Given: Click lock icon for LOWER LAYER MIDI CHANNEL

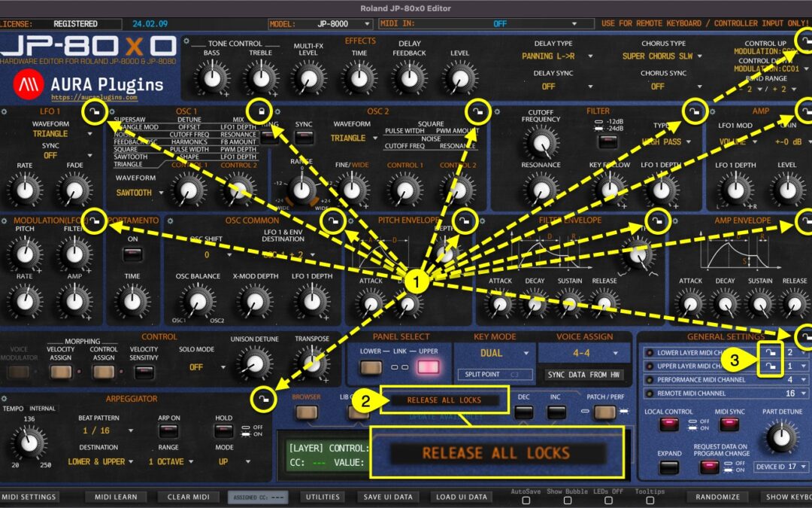Looking at the screenshot, I should pos(771,354).
